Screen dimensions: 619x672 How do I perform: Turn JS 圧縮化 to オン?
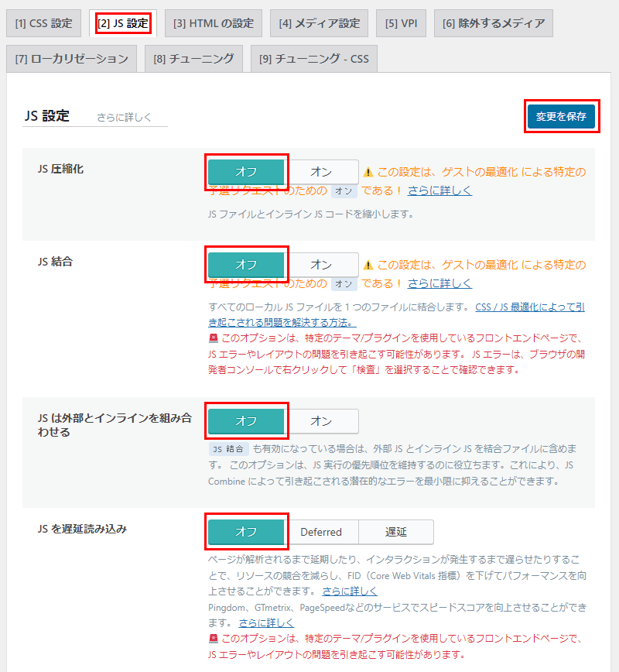click(321, 171)
